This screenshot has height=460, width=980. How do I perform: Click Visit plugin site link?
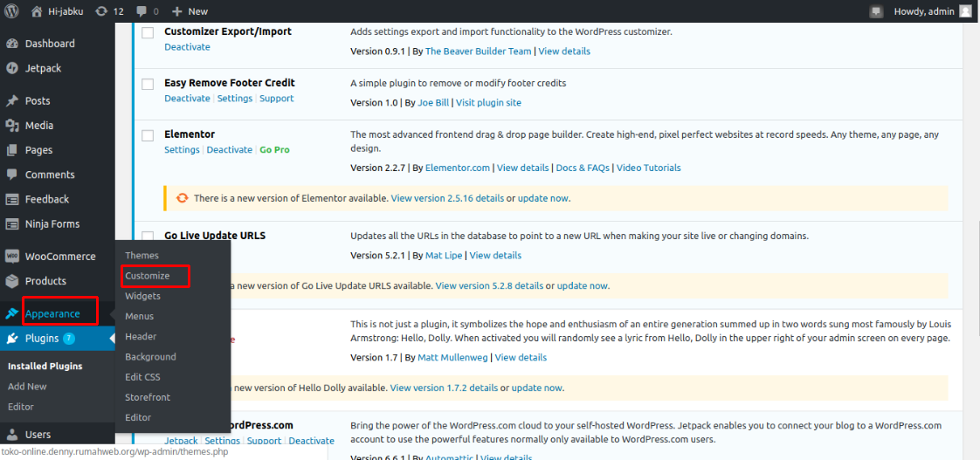[489, 102]
